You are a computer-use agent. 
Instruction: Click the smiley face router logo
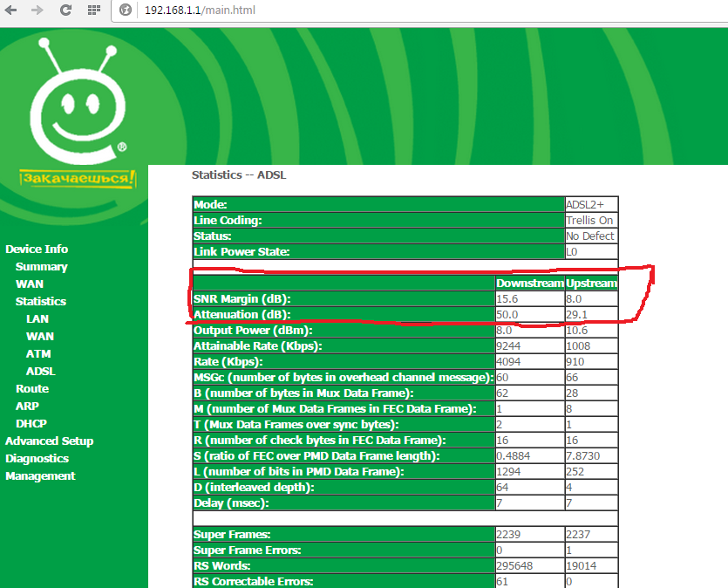pos(76,102)
